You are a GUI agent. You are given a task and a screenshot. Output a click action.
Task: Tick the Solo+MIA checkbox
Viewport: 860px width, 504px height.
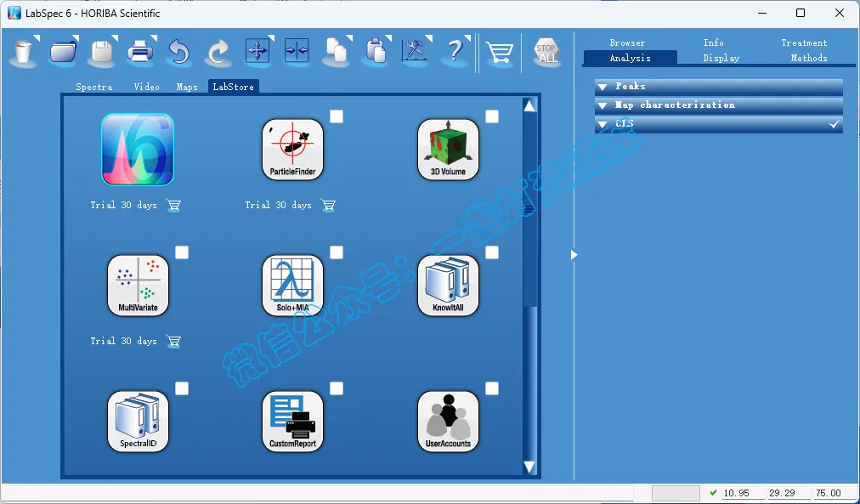point(337,252)
